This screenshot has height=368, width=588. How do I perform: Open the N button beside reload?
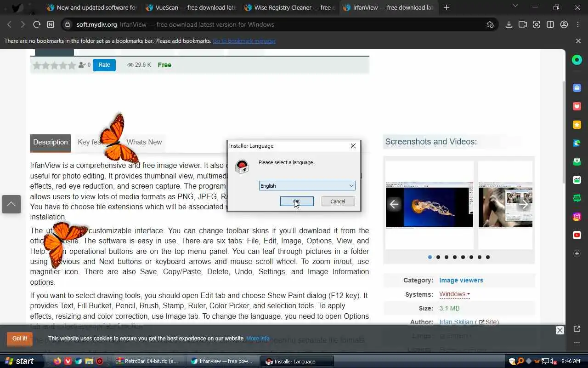pos(51,24)
